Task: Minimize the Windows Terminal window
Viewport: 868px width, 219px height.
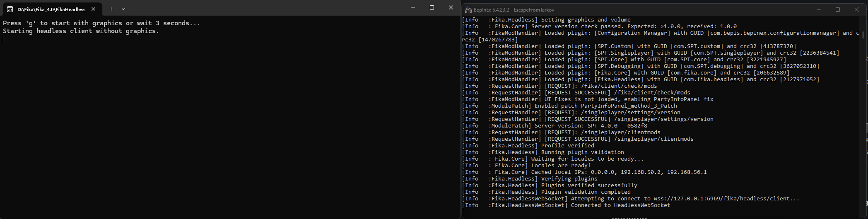Action: tap(412, 7)
